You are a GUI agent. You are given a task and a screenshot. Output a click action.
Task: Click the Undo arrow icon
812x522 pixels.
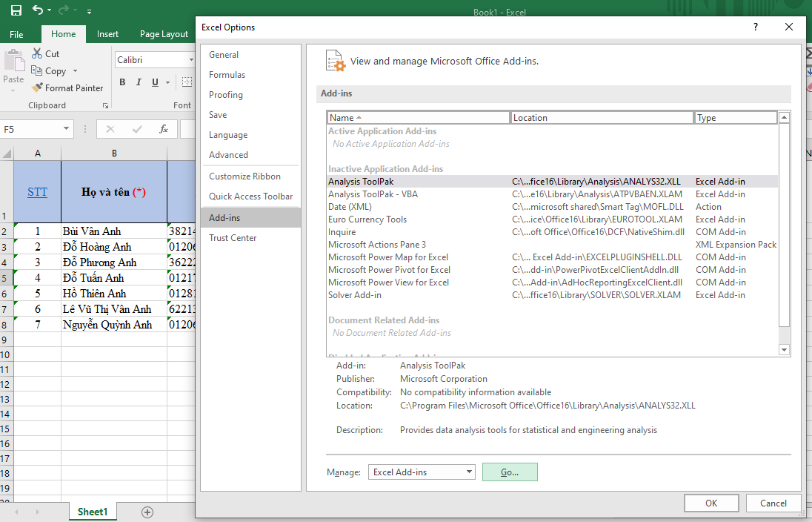tap(38, 10)
